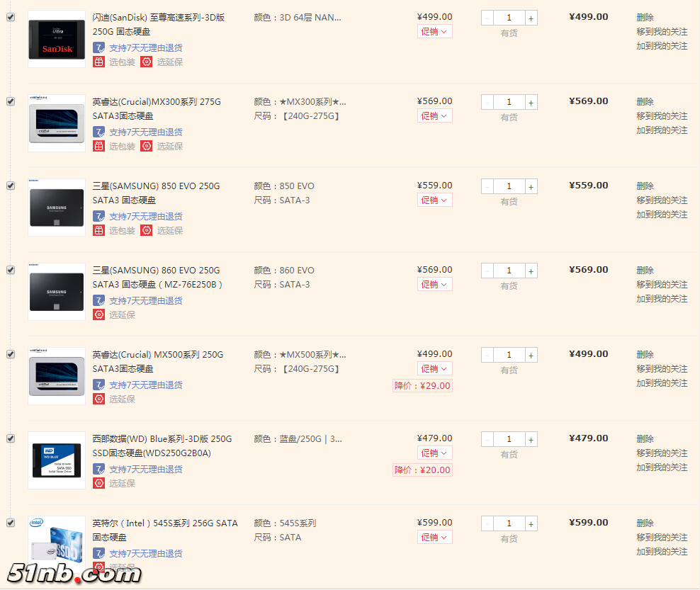Expand the 促销 dropdown for Samsung 850 EVO
The height and width of the screenshot is (590, 700).
pyautogui.click(x=434, y=200)
